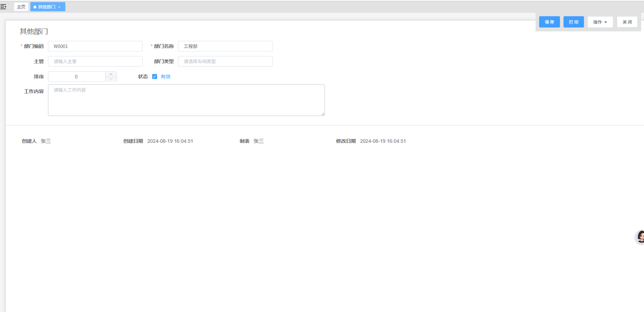Click the 部门名称 field showing 工程部
The image size is (644, 312).
click(x=225, y=46)
